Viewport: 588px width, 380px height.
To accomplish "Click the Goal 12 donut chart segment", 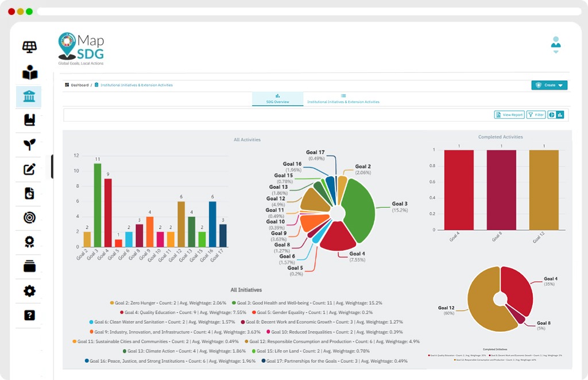I will pyautogui.click(x=482, y=303).
